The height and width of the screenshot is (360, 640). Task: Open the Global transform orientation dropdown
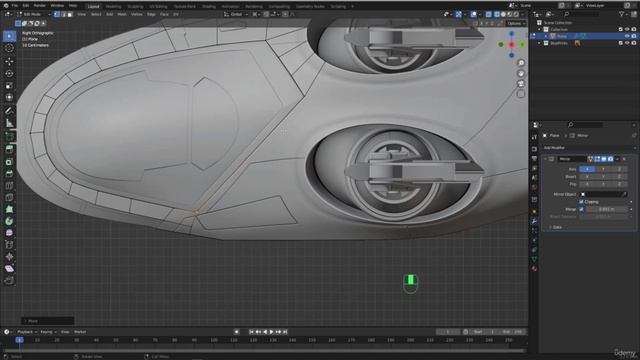(236, 14)
